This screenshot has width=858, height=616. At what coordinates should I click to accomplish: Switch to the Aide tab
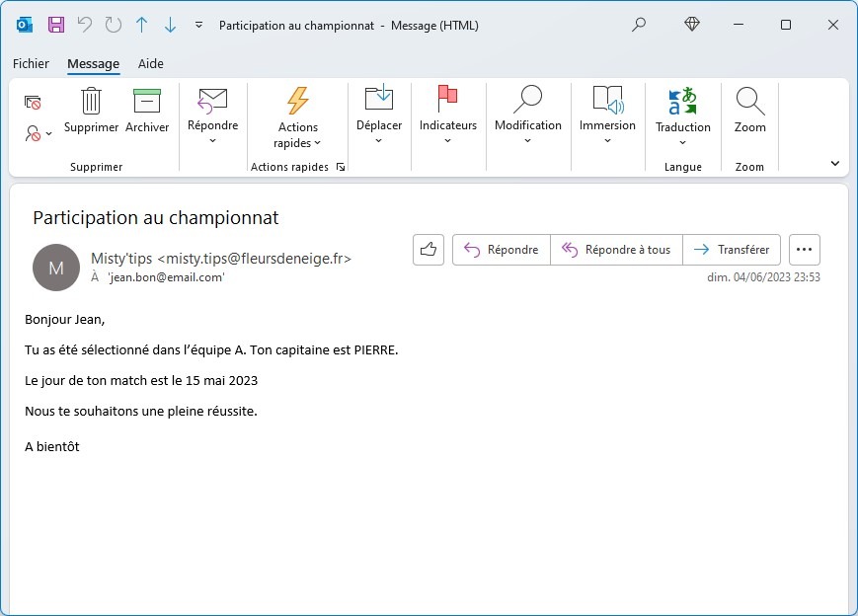pos(151,63)
